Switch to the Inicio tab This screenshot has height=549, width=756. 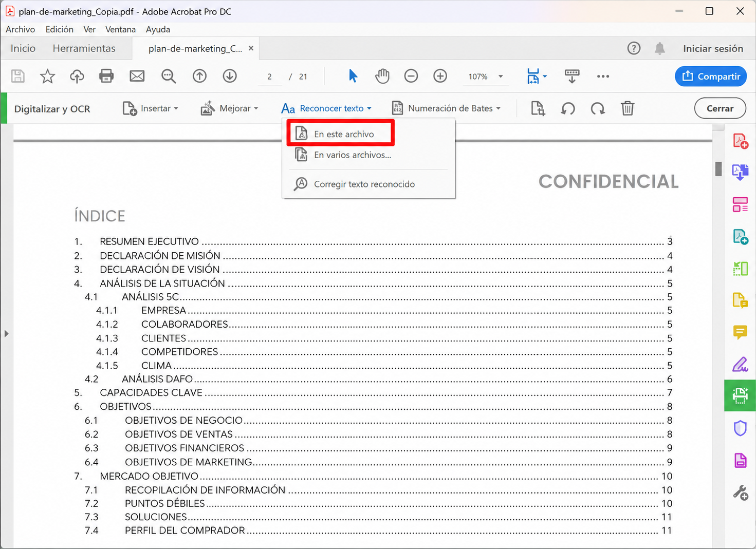(x=23, y=48)
